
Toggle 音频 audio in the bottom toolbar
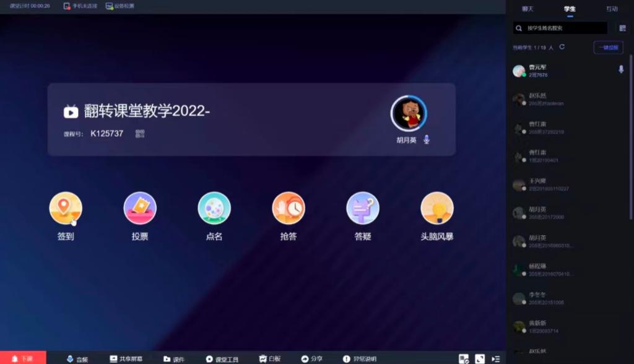[77, 359]
